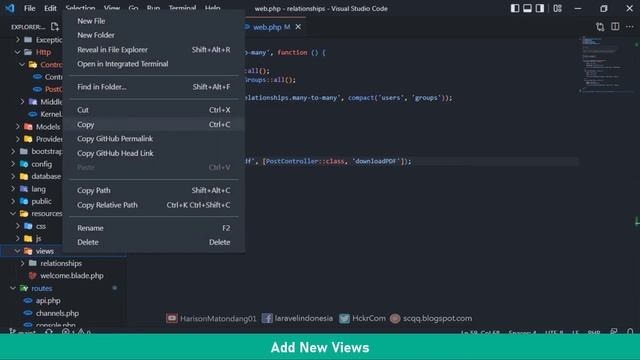Click the config folder icon
The height and width of the screenshot is (360, 640).
point(24,164)
